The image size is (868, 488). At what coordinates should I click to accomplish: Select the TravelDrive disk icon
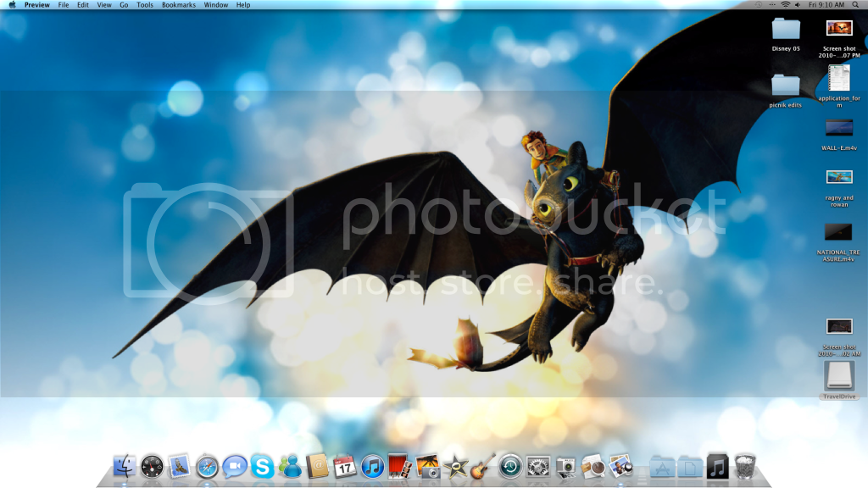pos(838,376)
